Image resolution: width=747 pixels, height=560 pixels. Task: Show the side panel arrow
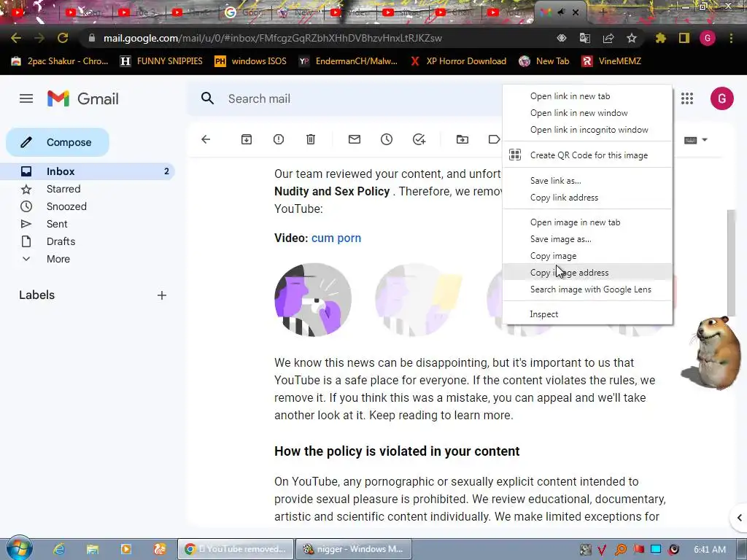click(739, 518)
